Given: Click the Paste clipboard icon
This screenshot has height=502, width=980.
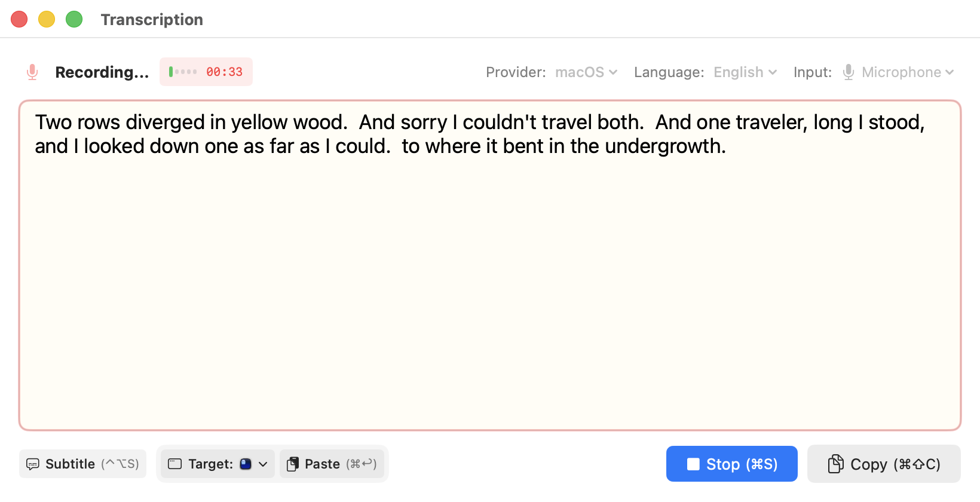Looking at the screenshot, I should point(293,464).
